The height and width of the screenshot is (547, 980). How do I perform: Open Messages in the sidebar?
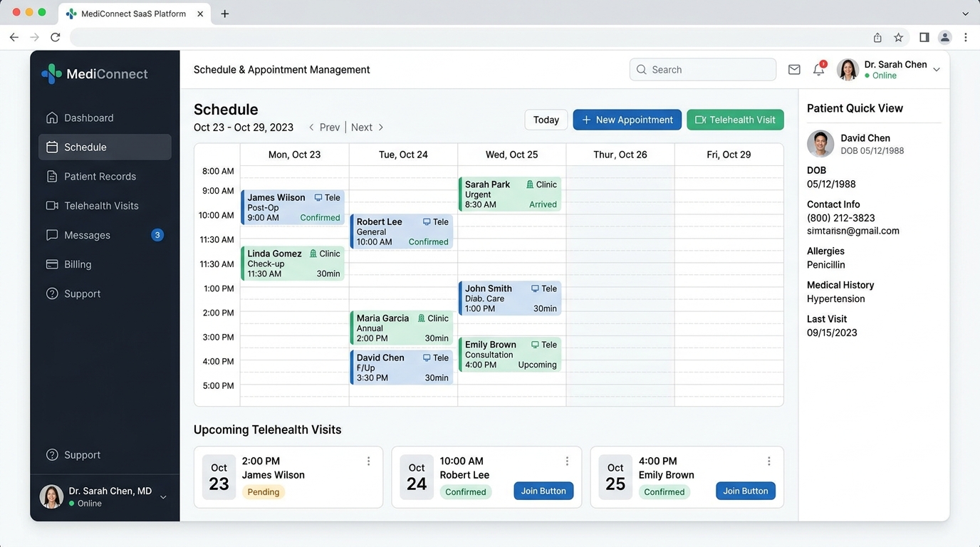pos(105,235)
